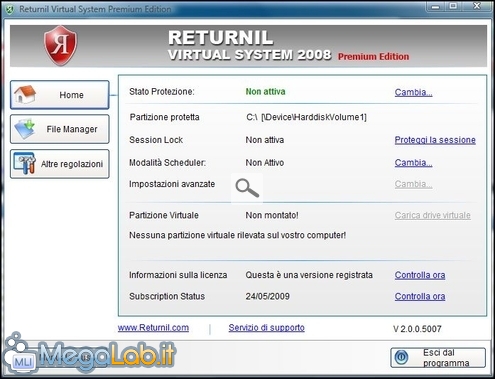The height and width of the screenshot is (379, 495).
Task: Open Servizio di supporto link
Action: tap(267, 328)
